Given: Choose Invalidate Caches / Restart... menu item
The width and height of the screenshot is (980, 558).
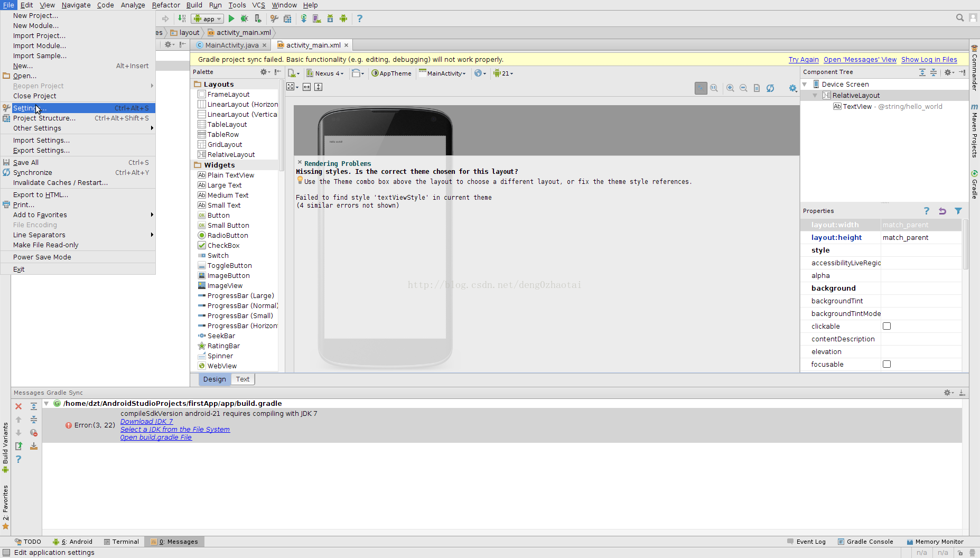Looking at the screenshot, I should tap(78, 182).
